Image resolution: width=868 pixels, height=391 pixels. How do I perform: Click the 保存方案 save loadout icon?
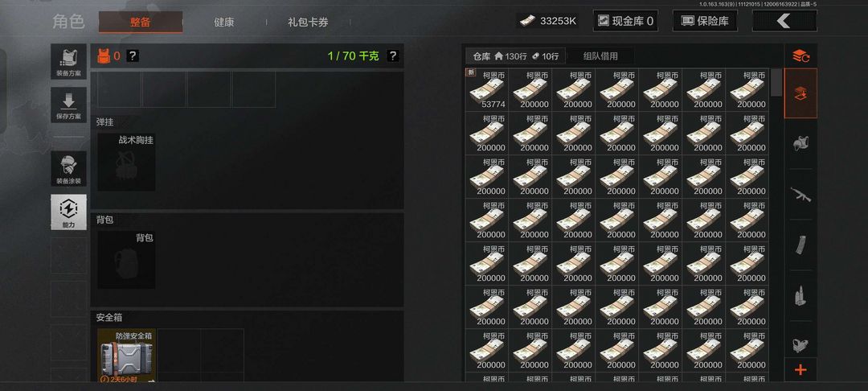click(68, 105)
